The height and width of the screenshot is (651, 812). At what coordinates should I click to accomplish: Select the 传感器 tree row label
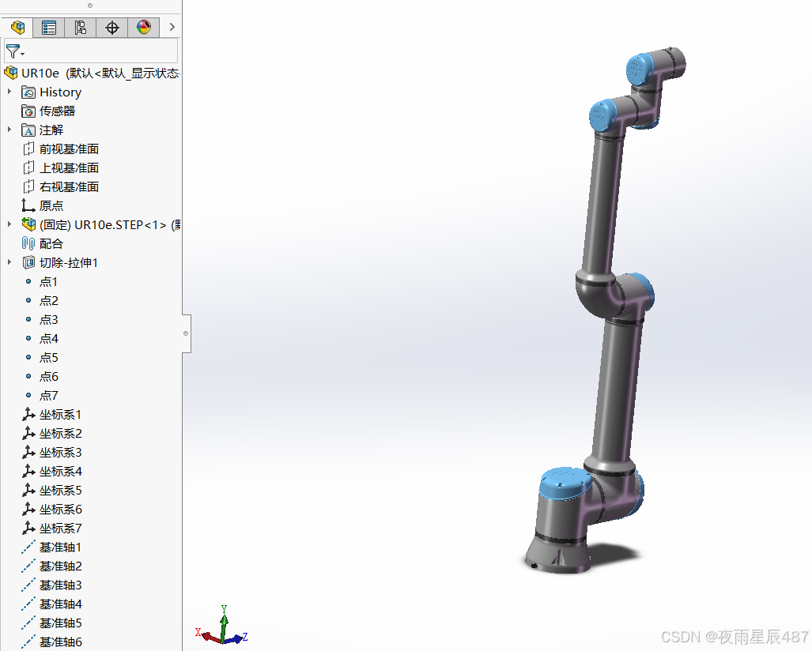click(58, 111)
